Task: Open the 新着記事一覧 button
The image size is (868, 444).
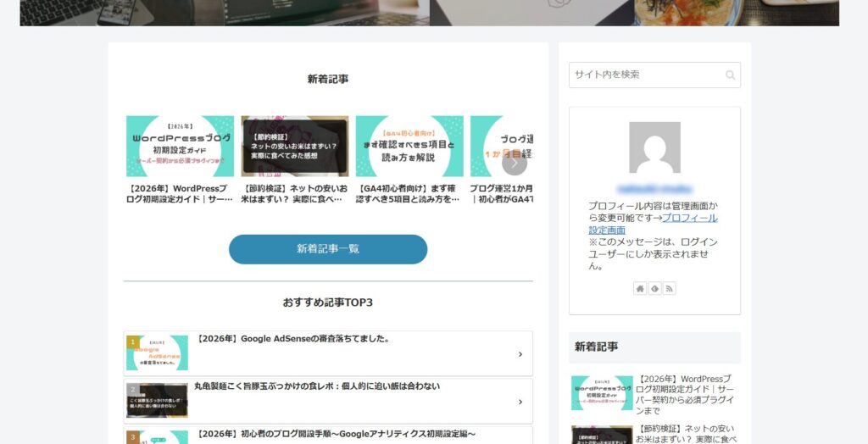Action: pos(328,249)
